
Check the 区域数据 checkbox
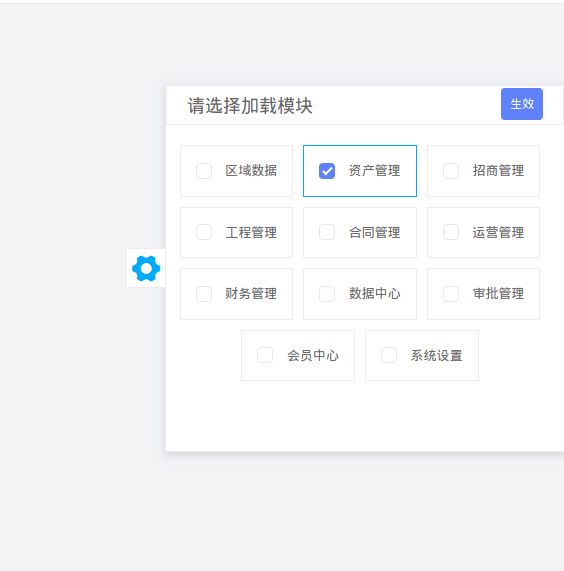coord(204,171)
